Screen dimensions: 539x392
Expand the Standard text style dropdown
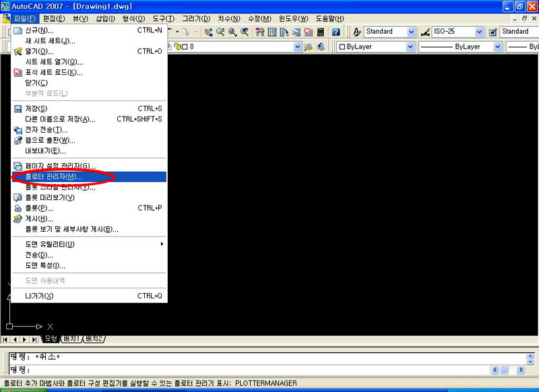point(411,32)
